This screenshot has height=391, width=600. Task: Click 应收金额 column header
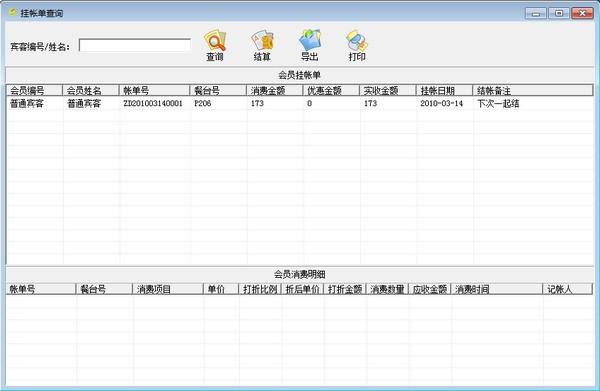430,289
